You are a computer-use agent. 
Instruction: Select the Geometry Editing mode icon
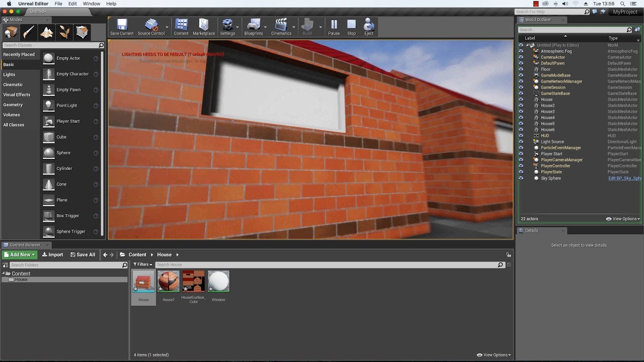coord(83,33)
